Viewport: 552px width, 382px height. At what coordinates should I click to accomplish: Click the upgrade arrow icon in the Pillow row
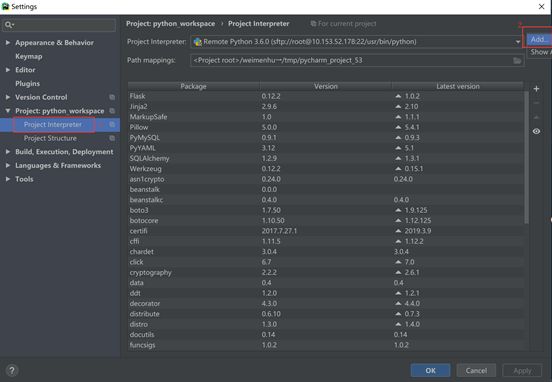pyautogui.click(x=398, y=127)
